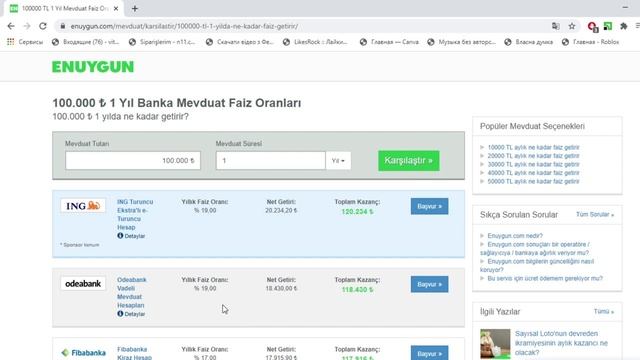Open 40000 TL aylık ne kadar faiz getirir
640x360 pixels.
pos(533,173)
